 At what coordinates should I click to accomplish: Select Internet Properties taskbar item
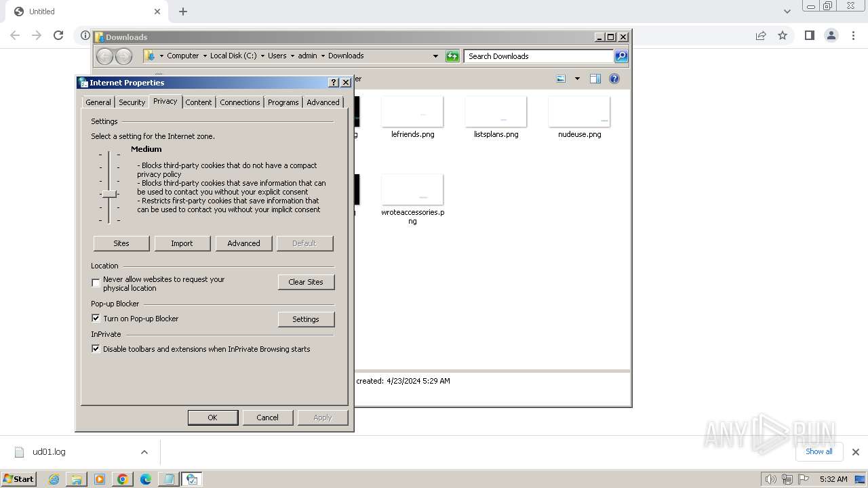tap(192, 479)
